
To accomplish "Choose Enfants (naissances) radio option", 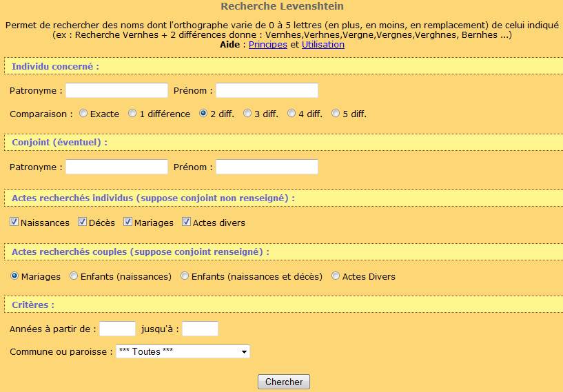I will [x=74, y=276].
